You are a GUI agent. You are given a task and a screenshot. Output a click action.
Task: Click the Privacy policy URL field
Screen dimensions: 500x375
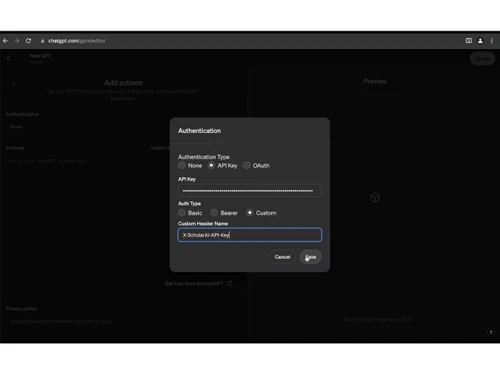[x=123, y=321]
